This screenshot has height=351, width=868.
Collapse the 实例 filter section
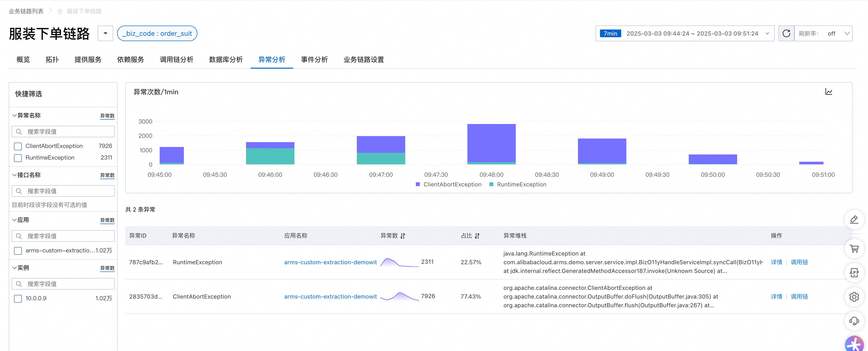coord(15,268)
